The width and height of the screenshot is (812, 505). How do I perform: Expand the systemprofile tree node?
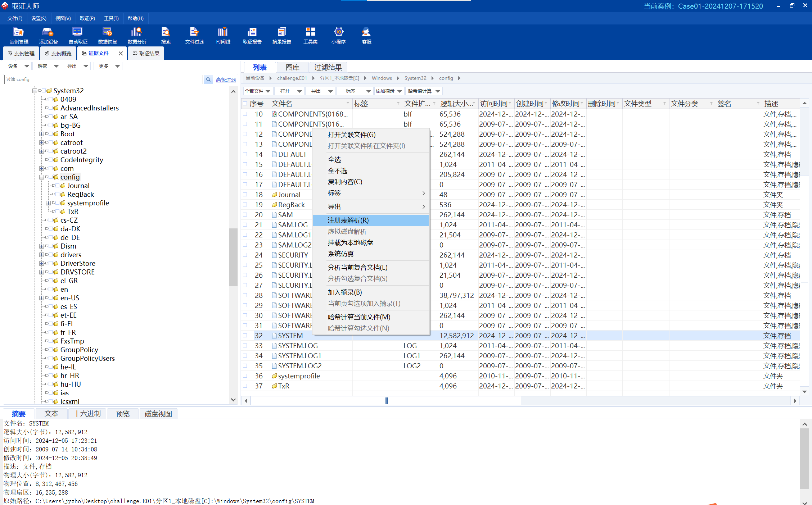point(48,203)
